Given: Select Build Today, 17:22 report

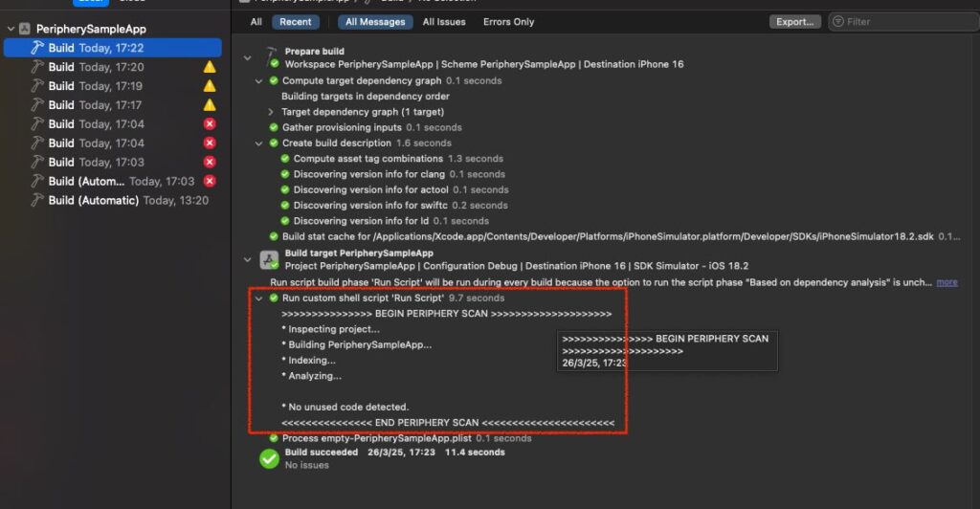Looking at the screenshot, I should click(x=113, y=48).
